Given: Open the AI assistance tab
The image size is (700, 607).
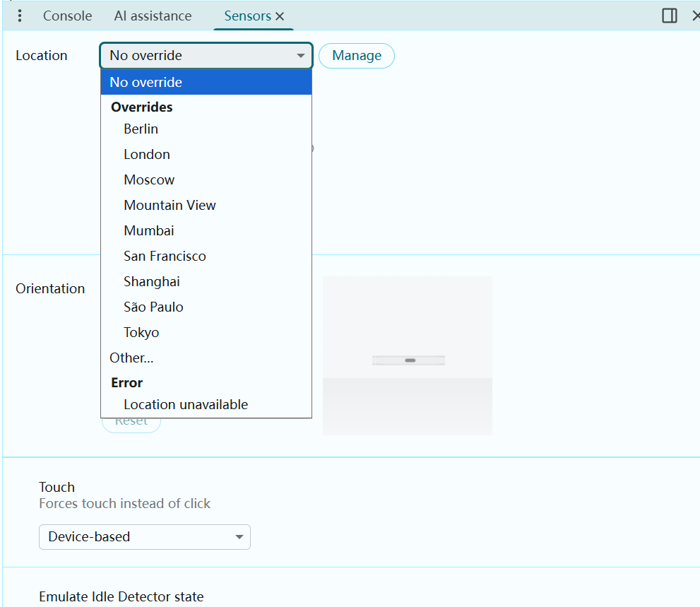Looking at the screenshot, I should 153,16.
